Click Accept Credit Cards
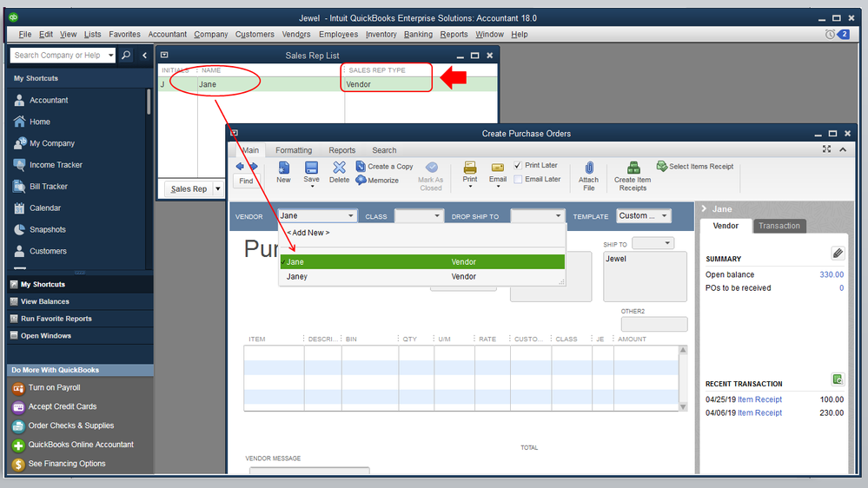 pos(62,406)
